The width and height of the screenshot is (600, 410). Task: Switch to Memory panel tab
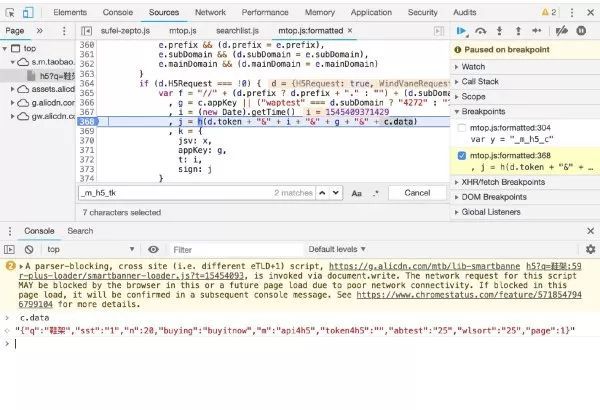click(x=320, y=12)
